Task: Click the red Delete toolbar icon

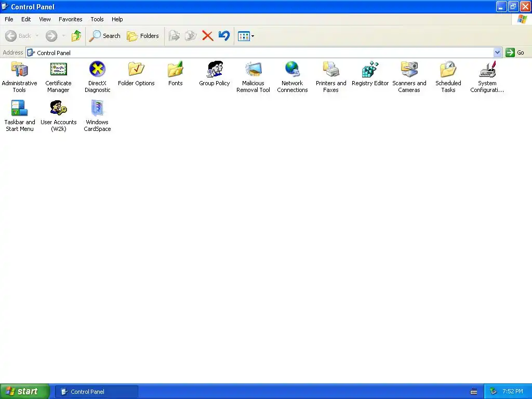Action: 208,36
